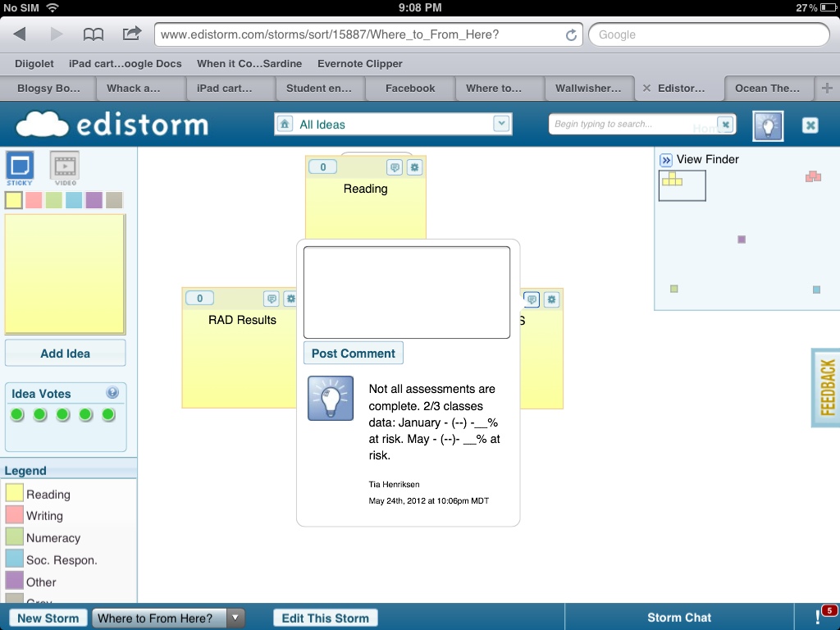840x630 pixels.
Task: Pick the pink sticky color swatch
Action: [x=34, y=200]
